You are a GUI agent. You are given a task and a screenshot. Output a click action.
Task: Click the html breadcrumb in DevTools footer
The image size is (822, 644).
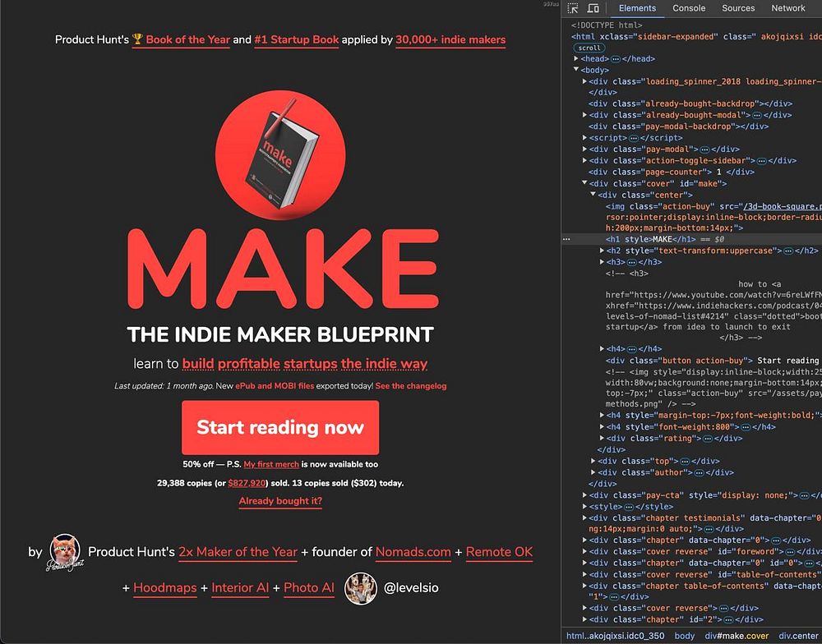pos(615,636)
